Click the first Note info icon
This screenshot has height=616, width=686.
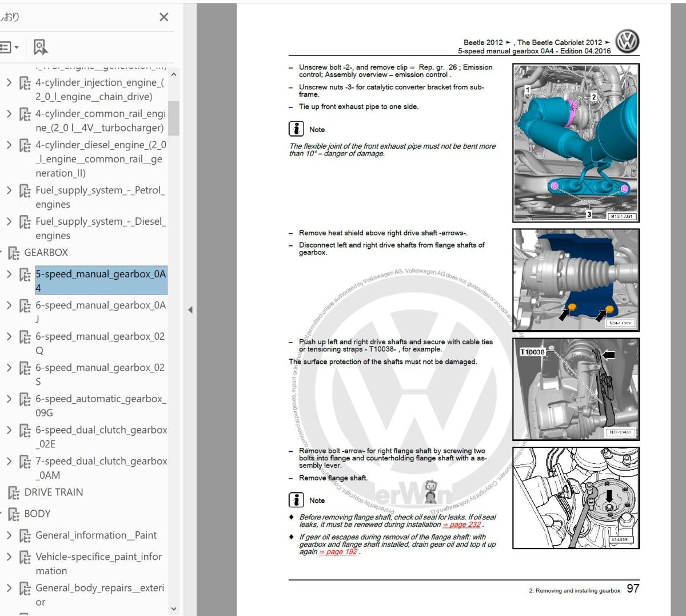[x=296, y=129]
